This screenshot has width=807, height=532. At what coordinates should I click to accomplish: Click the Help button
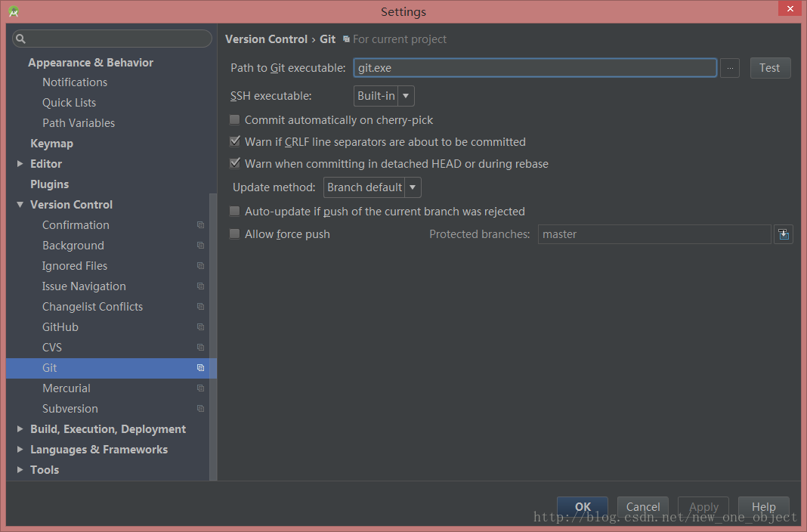tap(764, 507)
